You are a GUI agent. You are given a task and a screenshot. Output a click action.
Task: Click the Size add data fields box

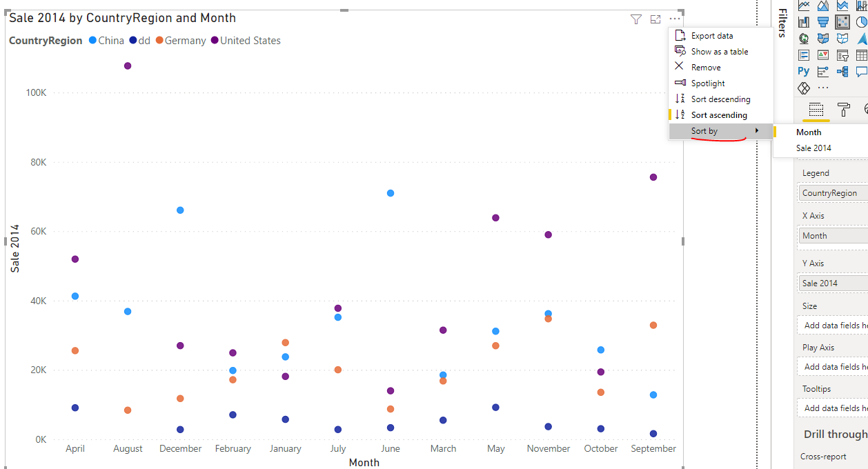coord(834,326)
